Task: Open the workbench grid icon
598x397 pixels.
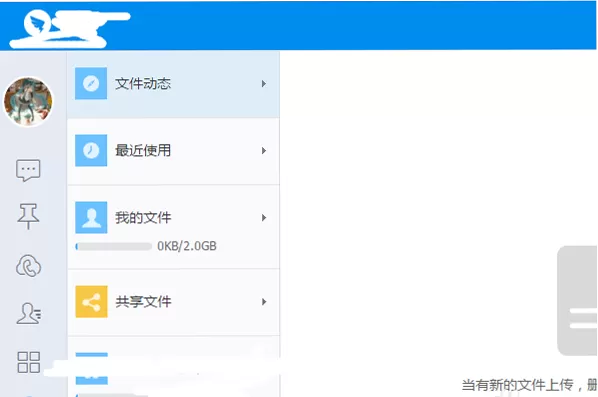Action: [29, 362]
